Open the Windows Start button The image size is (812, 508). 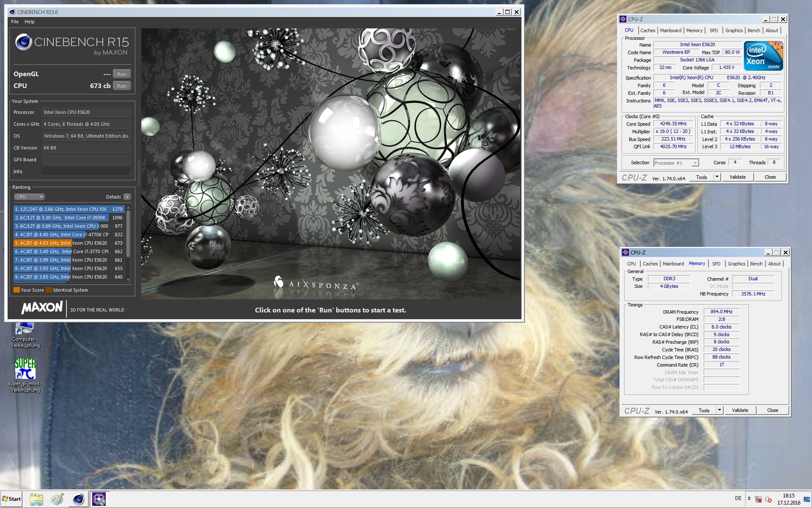[x=11, y=499]
